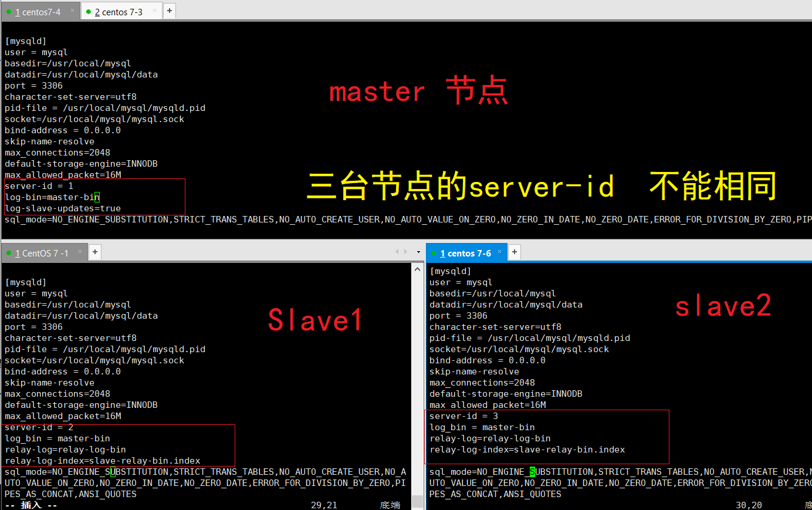
Task: Add a new tab beside CentOS 7 -1
Action: tap(94, 252)
